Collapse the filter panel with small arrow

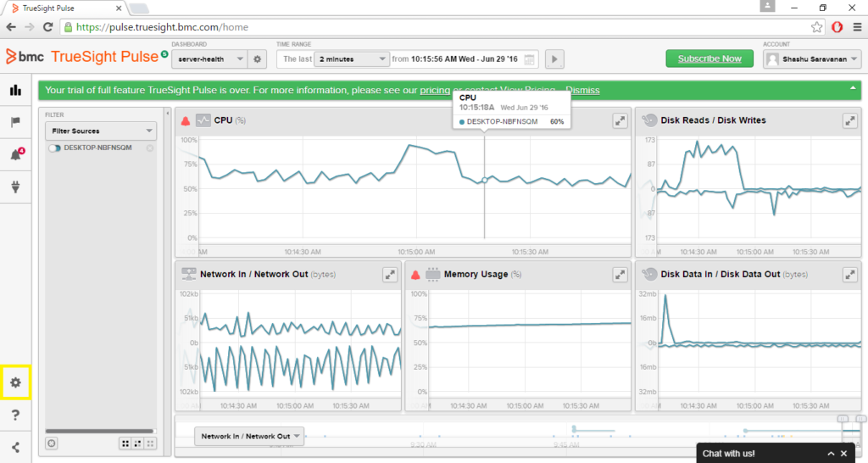click(x=168, y=114)
